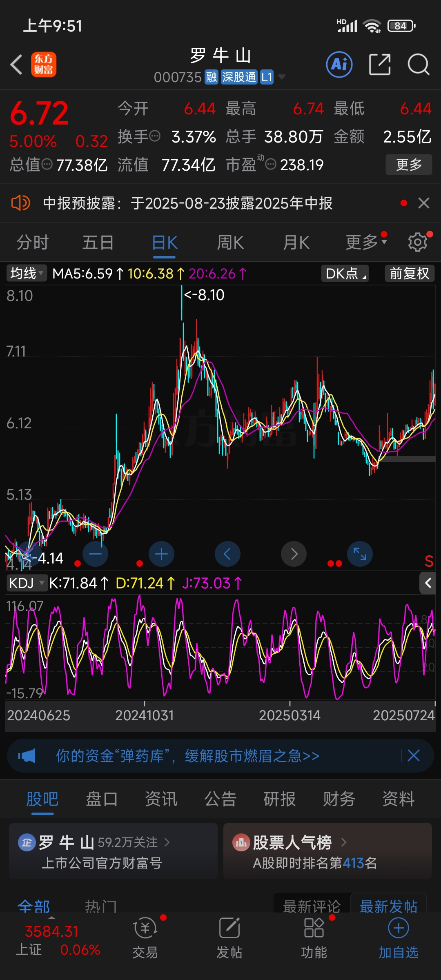Show 热门 posts filter
The height and width of the screenshot is (980, 441).
[x=101, y=906]
